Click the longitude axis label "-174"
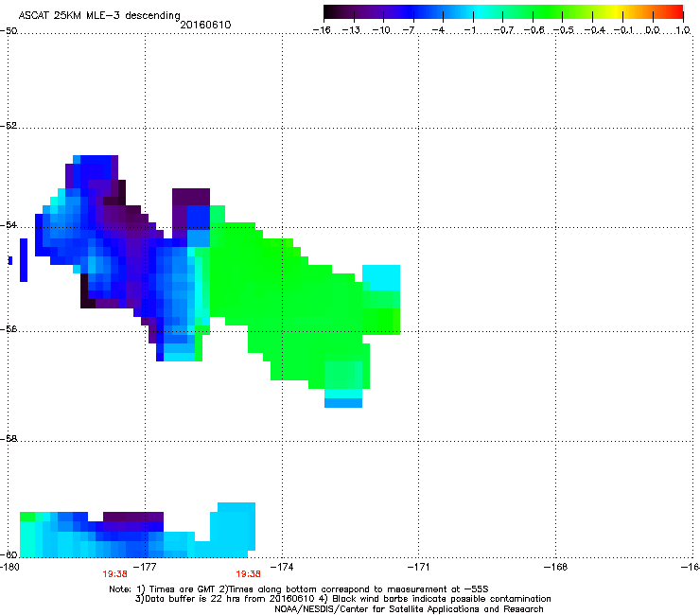 point(283,567)
